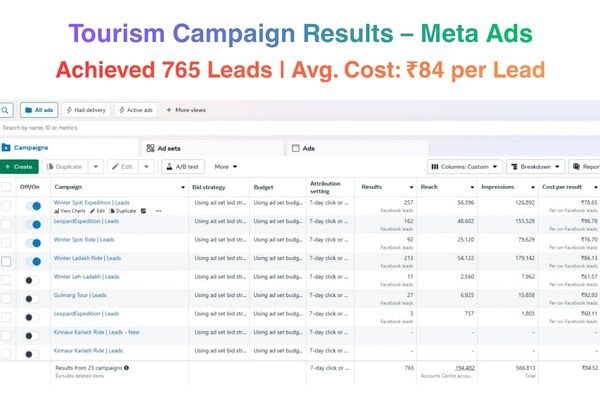Open the Columns: Custom dropdown
This screenshot has width=600, height=400.
[x=464, y=167]
